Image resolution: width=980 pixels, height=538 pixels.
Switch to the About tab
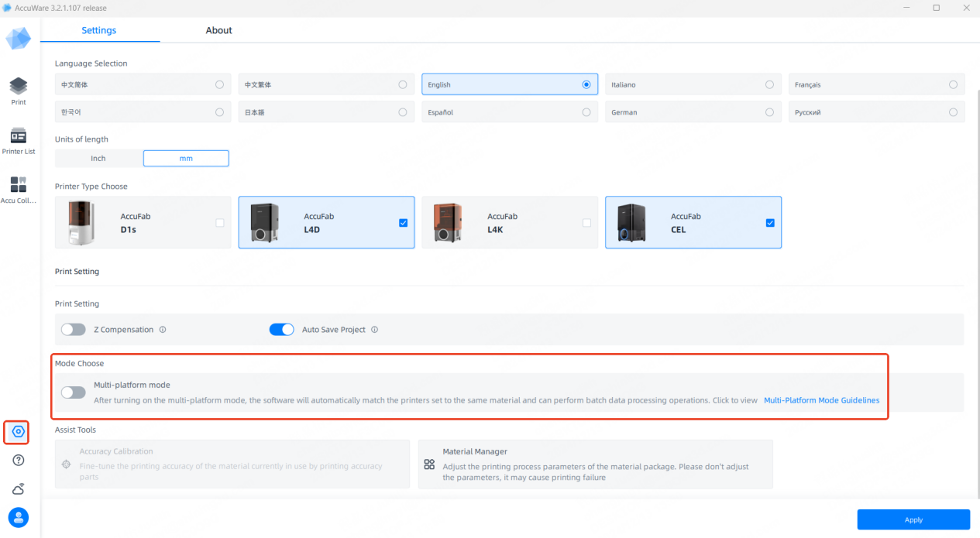219,30
